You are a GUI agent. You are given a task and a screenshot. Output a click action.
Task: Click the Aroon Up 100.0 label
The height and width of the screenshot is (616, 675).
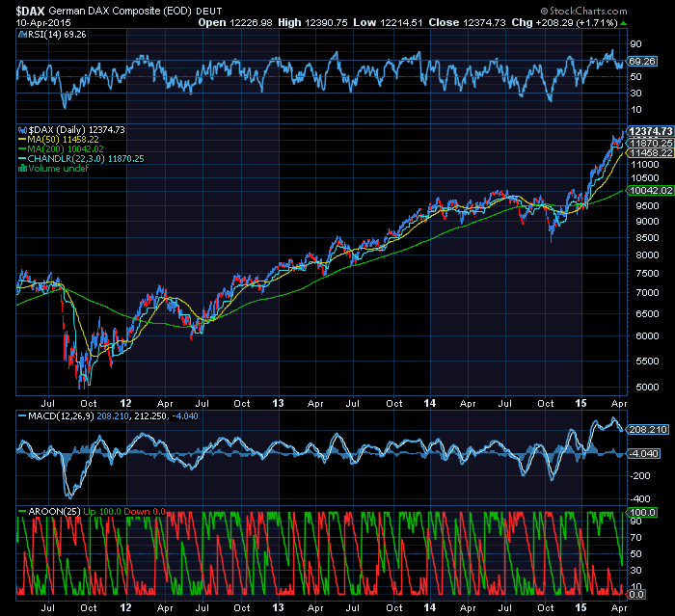coord(102,511)
